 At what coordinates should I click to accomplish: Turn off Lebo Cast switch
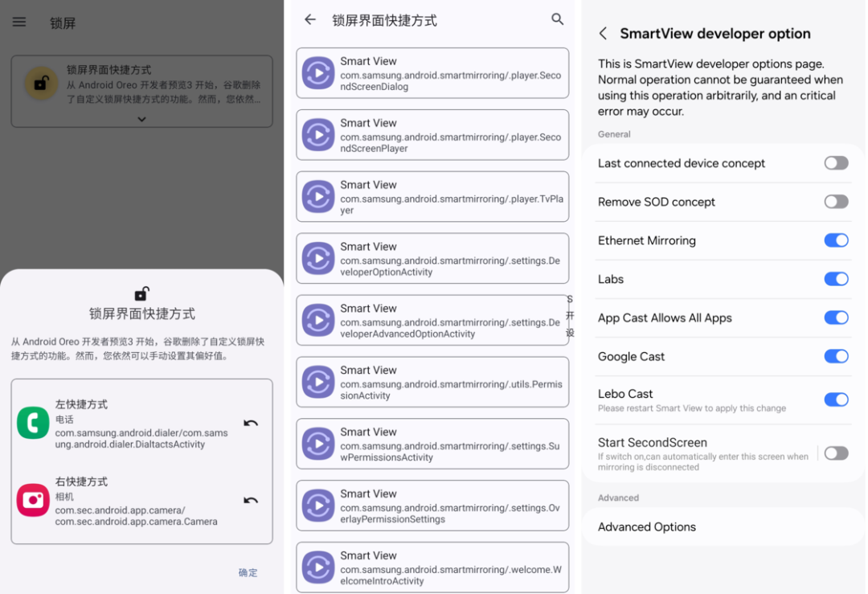[x=836, y=399]
